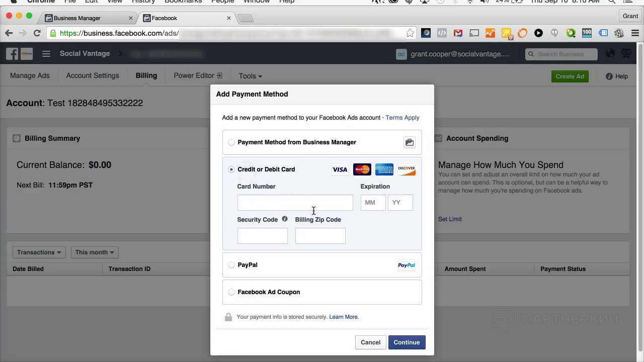Open the hamburger menu beside Social Vantage
Screen dimensions: 644x362
pyautogui.click(x=46, y=54)
